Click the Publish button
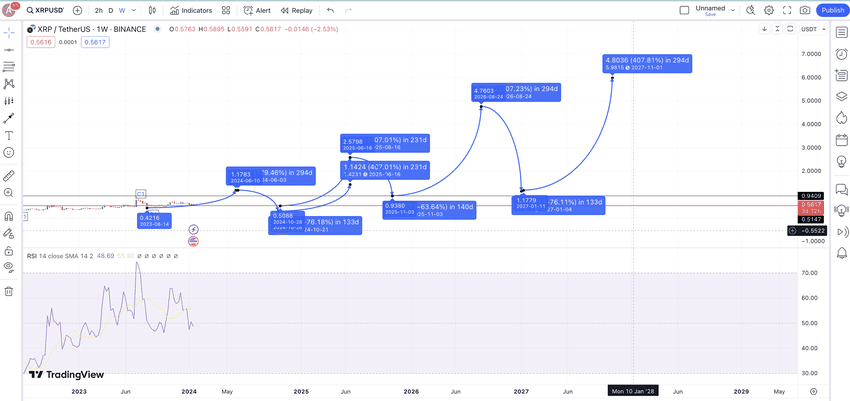Image resolution: width=850 pixels, height=401 pixels. click(832, 10)
